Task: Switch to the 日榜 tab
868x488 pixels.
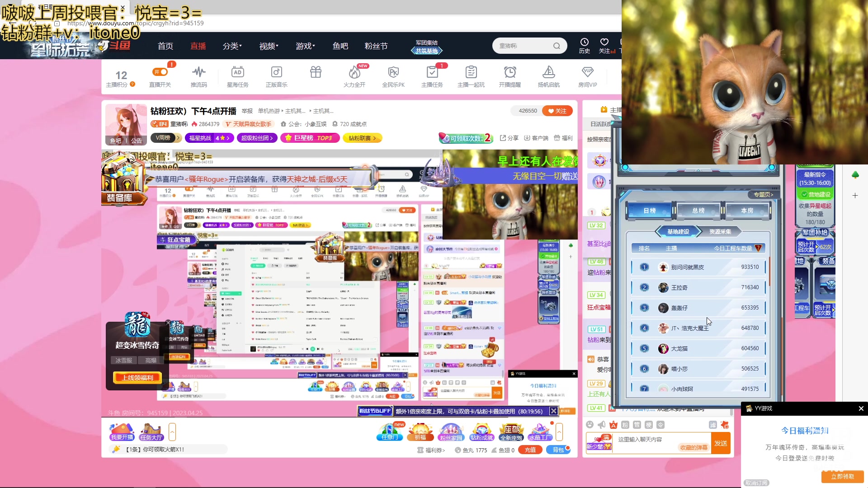Action: 650,211
